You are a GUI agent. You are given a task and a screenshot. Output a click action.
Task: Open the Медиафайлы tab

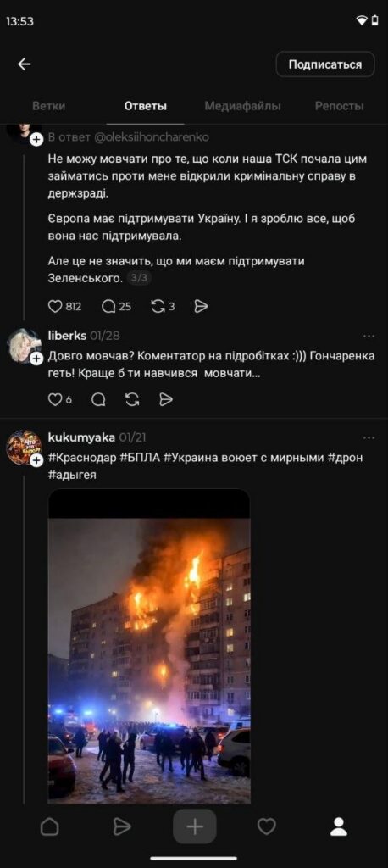[x=242, y=106]
